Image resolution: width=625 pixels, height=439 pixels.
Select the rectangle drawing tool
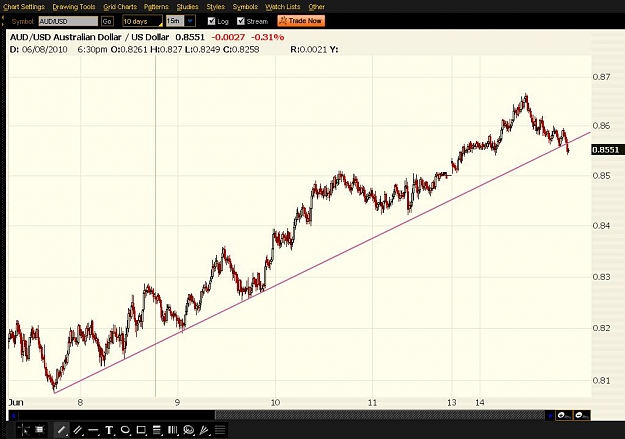pos(141,430)
